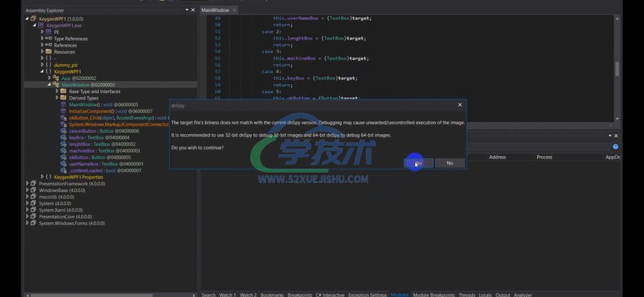Click the code editor vertical scrollbar thumb

tap(617, 69)
